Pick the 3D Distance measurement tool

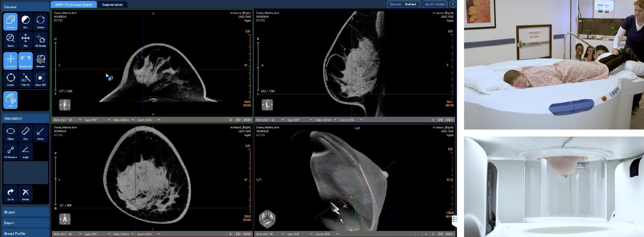(x=11, y=152)
